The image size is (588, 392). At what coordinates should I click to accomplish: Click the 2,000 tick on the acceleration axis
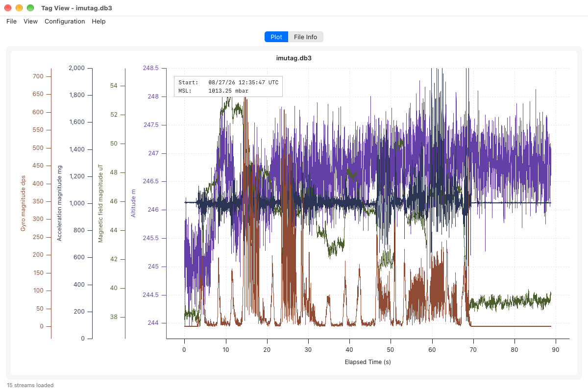(x=76, y=68)
